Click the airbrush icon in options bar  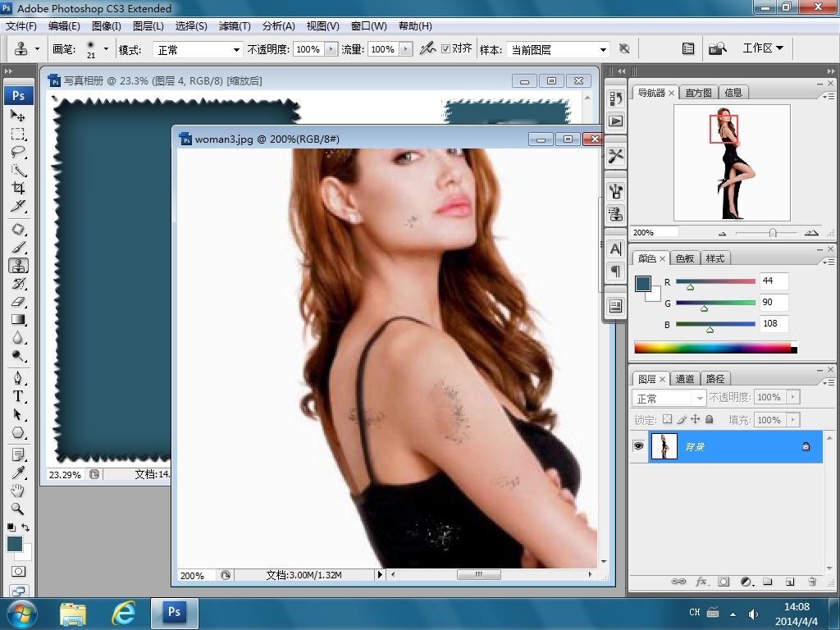coord(427,49)
